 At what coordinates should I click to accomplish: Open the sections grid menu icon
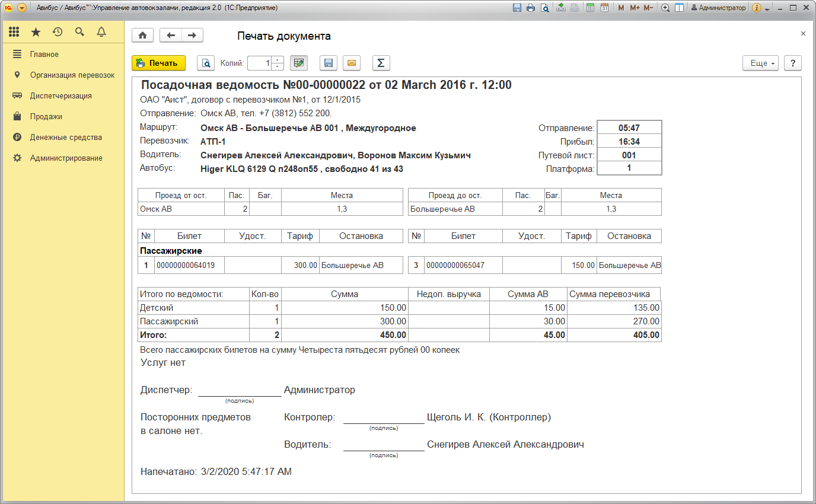pyautogui.click(x=14, y=32)
